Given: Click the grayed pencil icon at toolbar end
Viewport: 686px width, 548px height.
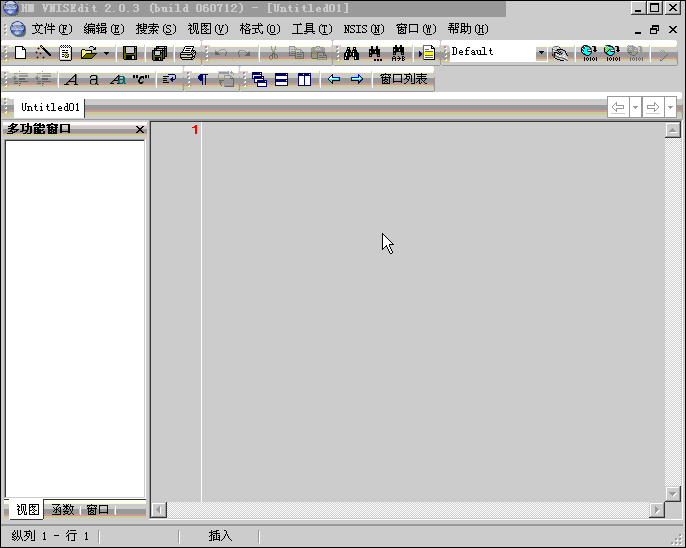Looking at the screenshot, I should pos(664,54).
